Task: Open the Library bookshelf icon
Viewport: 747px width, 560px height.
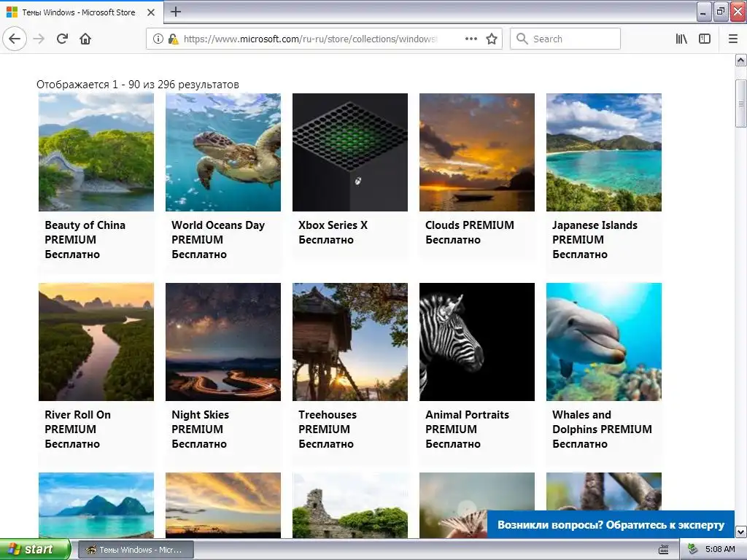Action: coord(681,39)
